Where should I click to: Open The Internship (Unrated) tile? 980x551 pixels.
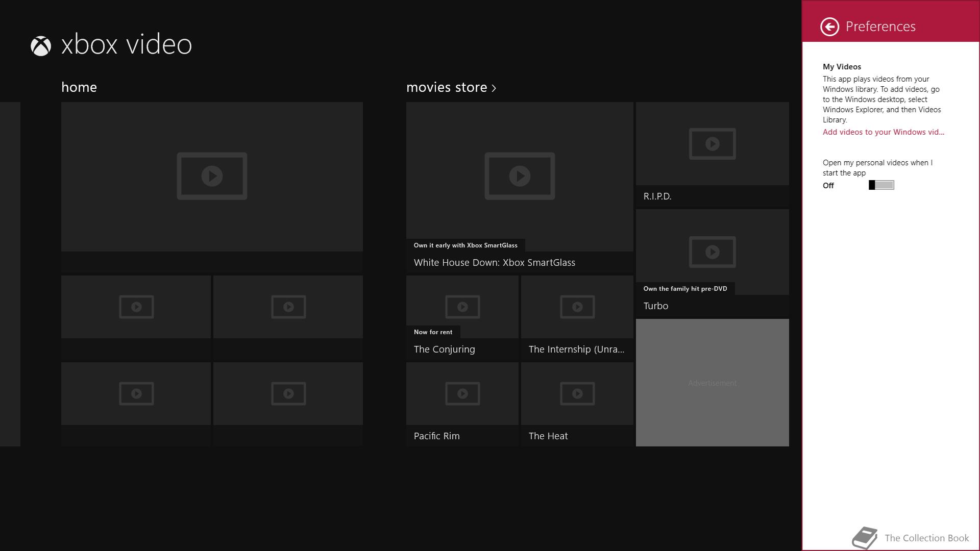point(577,318)
